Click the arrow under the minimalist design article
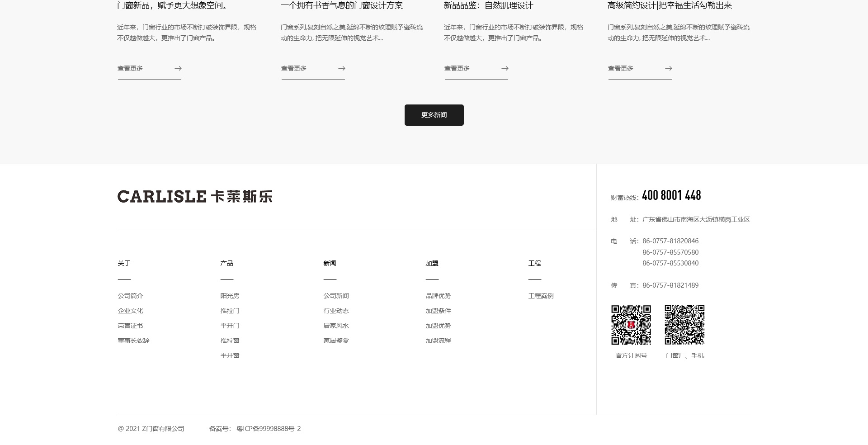 (669, 68)
